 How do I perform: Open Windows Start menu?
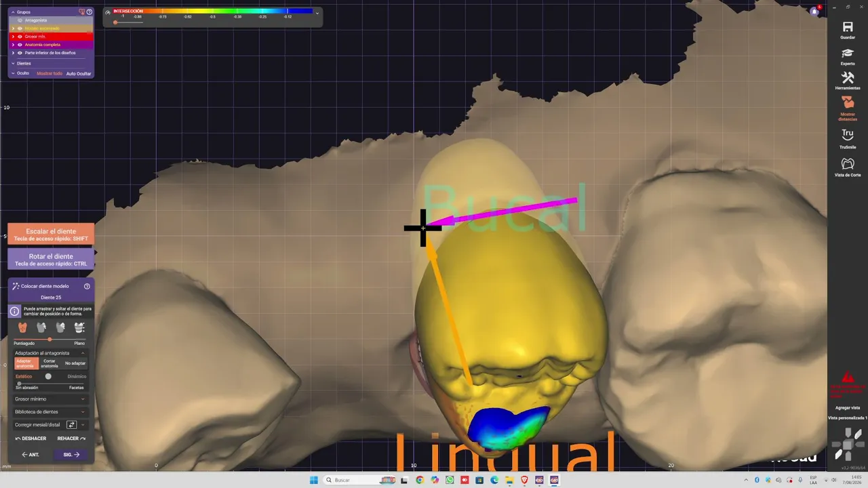tap(313, 480)
